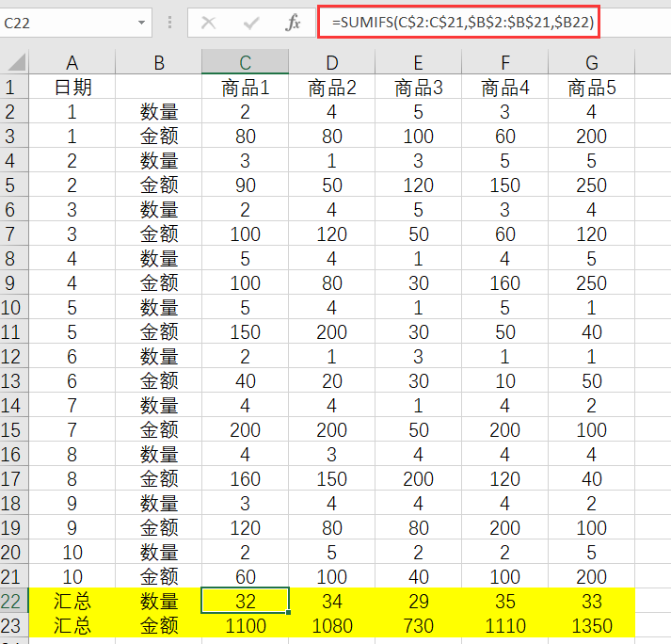Select cell E23 with value 730
This screenshot has height=644, width=671.
click(x=419, y=625)
